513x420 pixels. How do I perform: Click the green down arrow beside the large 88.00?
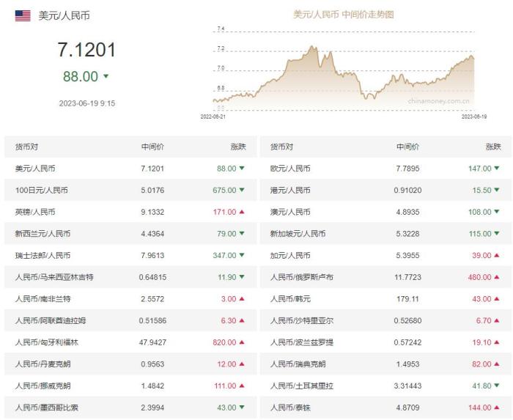pos(106,76)
